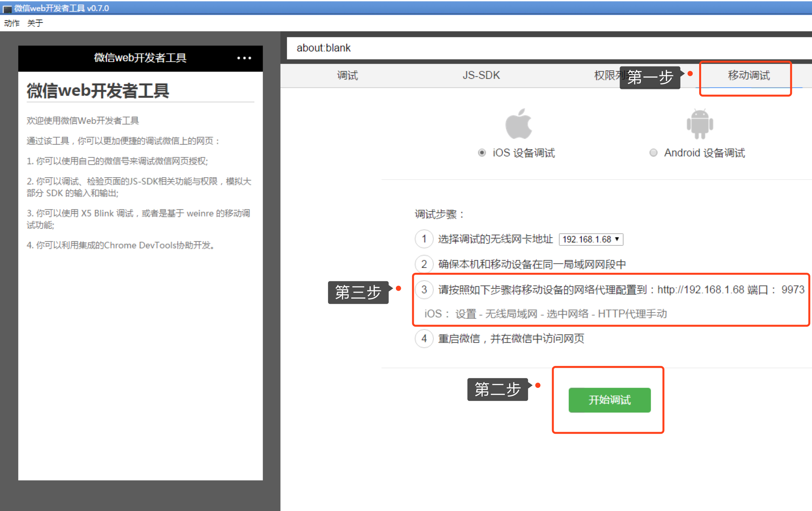This screenshot has width=812, height=511.
Task: Click step 3 proxy configuration text with port 9973
Action: coord(621,289)
